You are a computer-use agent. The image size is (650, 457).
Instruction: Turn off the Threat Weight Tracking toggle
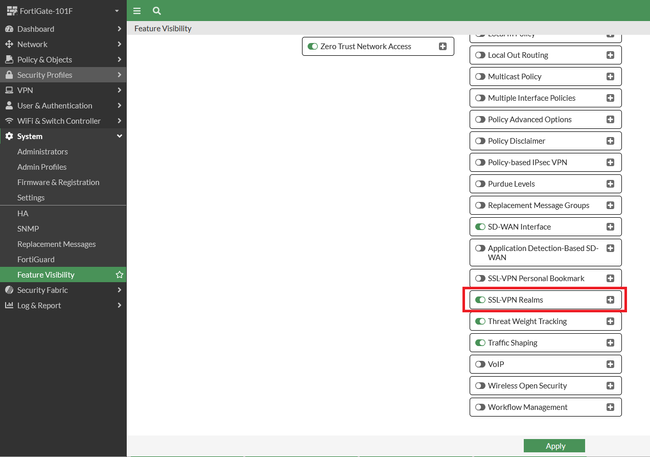(480, 321)
